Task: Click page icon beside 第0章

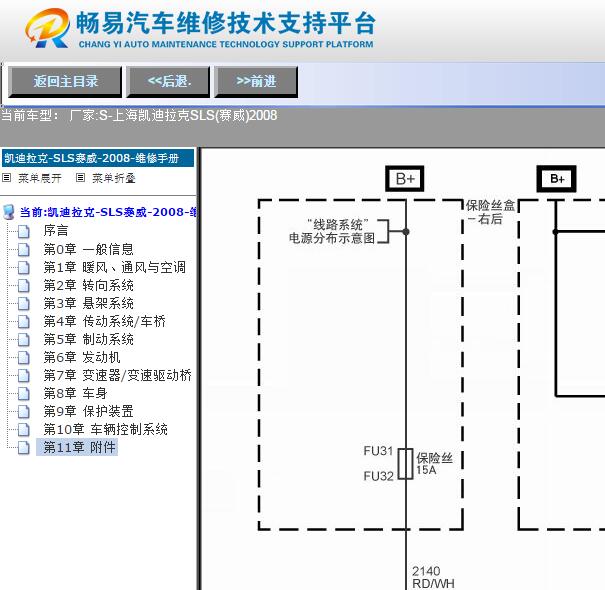Action: [x=24, y=250]
